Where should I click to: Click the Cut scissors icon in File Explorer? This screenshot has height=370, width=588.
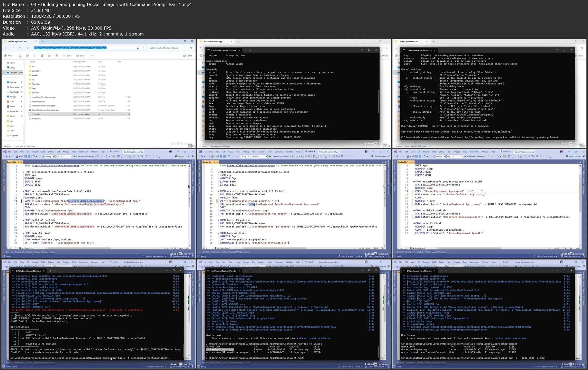[x=20, y=56]
